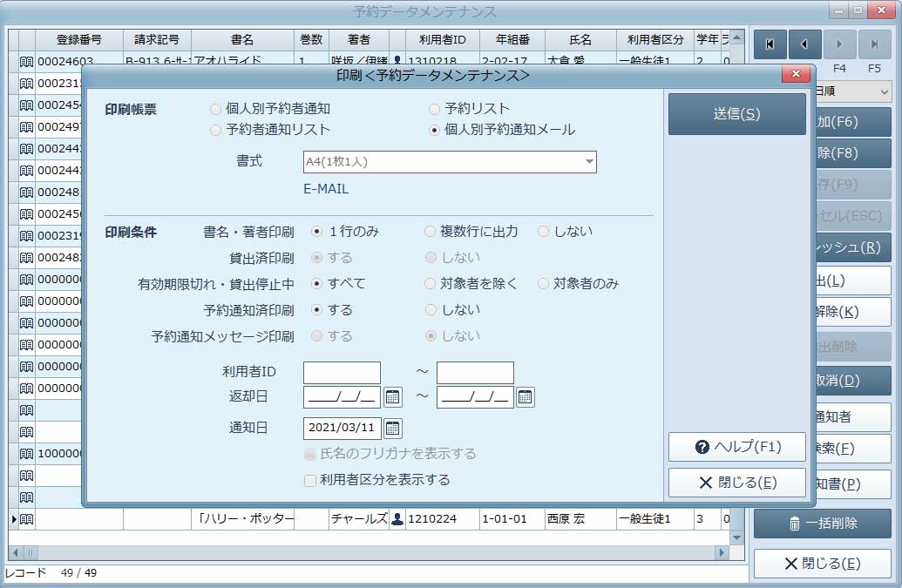The height and width of the screenshot is (588, 902).
Task: Click the partially hidden 出(L) button
Action: point(854,281)
